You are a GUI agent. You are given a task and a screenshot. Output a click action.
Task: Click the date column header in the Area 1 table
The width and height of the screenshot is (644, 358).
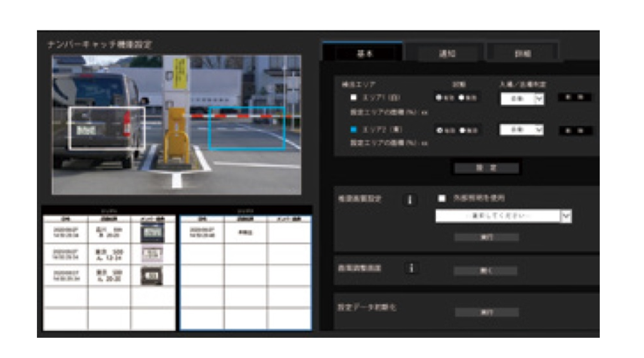[x=66, y=219]
